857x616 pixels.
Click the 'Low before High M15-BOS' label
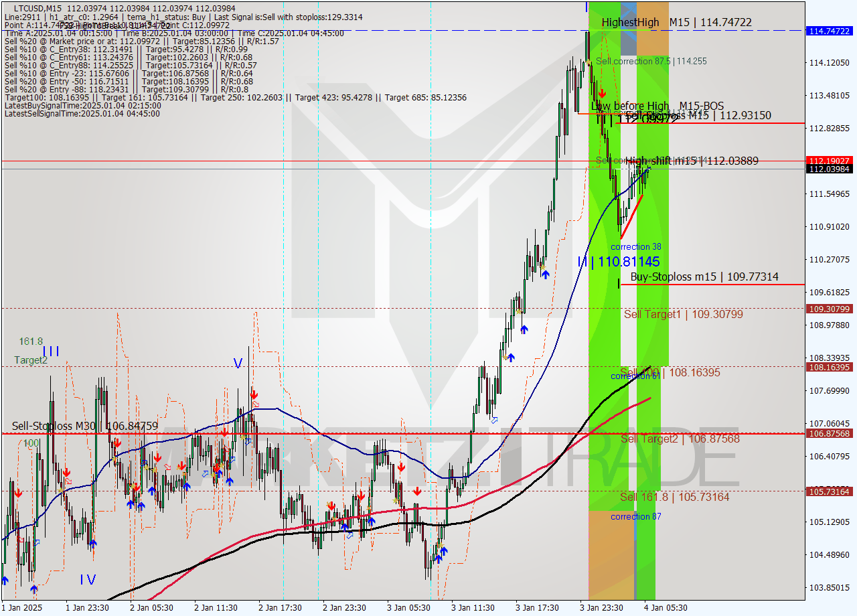[657, 106]
